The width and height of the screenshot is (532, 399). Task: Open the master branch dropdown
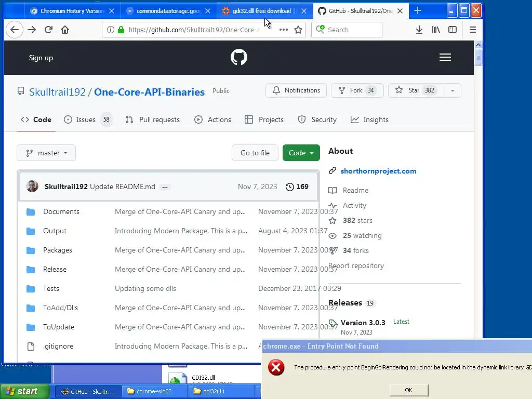click(46, 153)
